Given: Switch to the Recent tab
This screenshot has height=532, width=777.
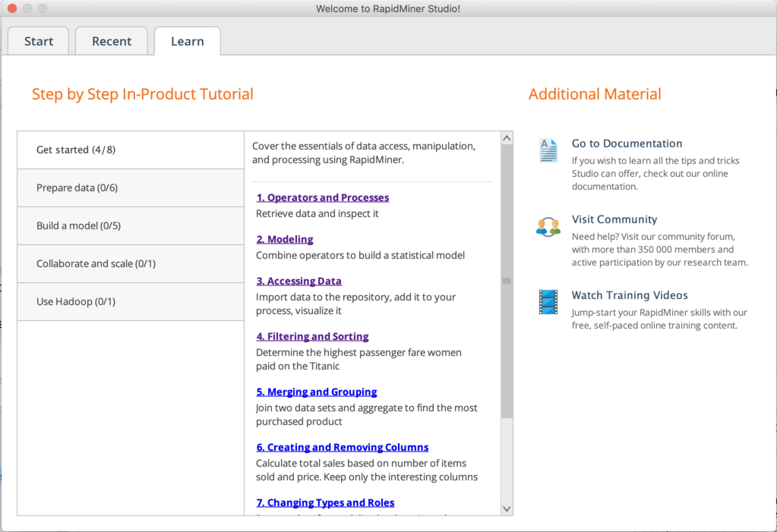Looking at the screenshot, I should 111,41.
